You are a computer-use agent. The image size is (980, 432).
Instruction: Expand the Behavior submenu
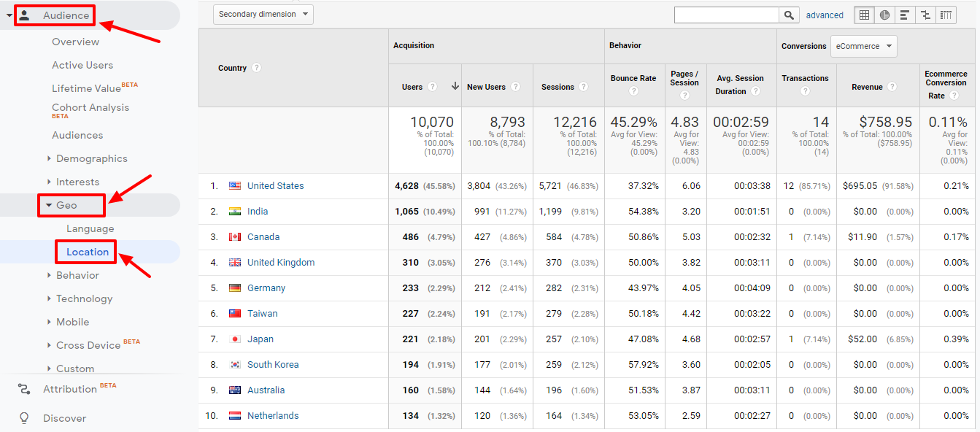pyautogui.click(x=49, y=275)
